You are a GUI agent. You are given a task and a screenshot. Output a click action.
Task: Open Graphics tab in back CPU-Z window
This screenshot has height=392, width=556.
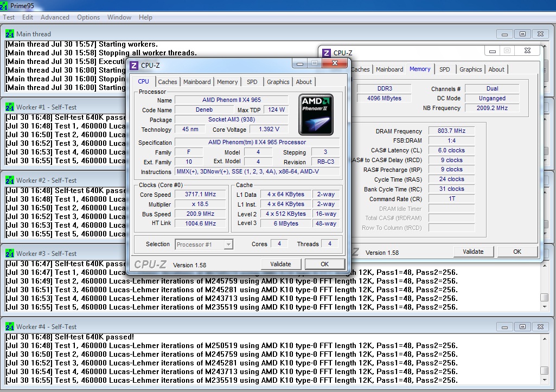[470, 69]
